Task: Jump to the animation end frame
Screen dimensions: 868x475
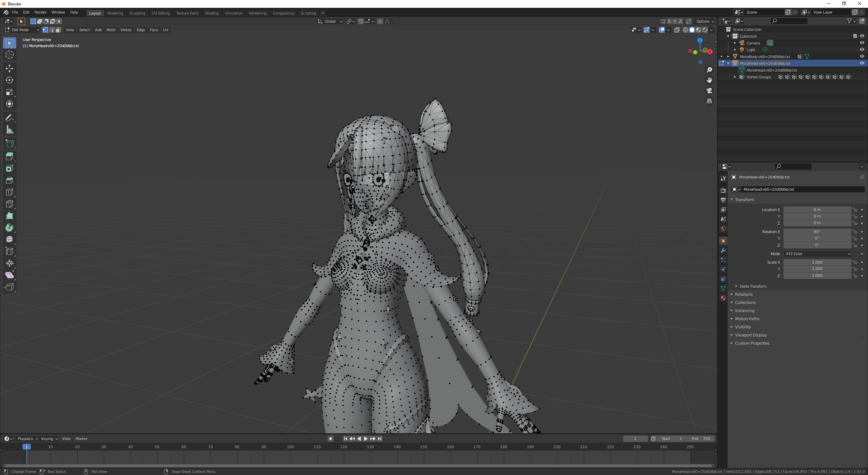Action: [379, 439]
